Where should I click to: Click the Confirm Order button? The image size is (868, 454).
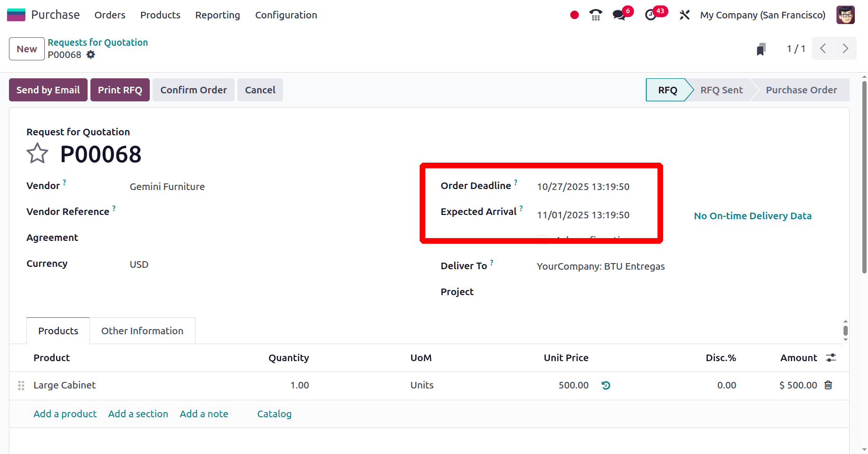[193, 90]
